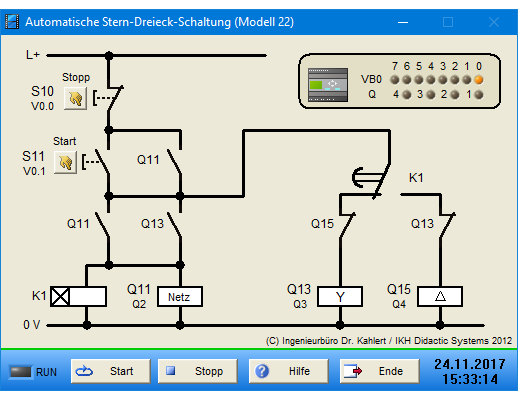Click the Q11 self-holding contact beside S11
Screen dimensions: 518x398
(x=176, y=162)
